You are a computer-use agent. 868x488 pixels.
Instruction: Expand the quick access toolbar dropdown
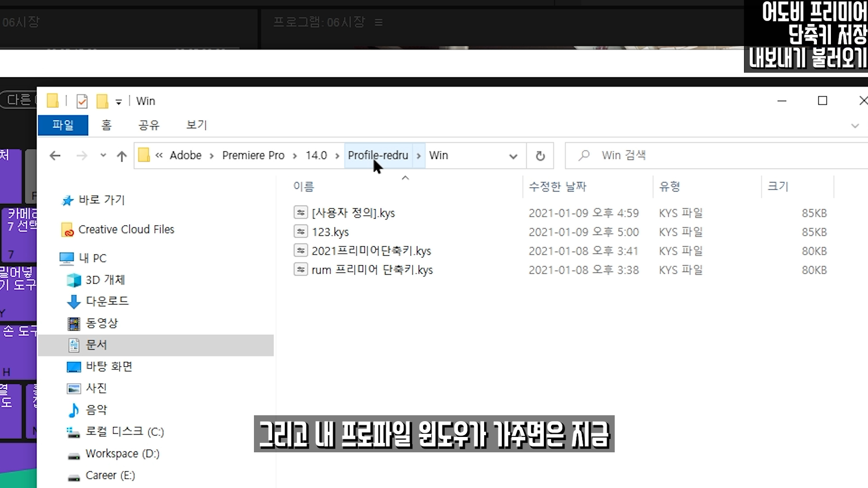[118, 102]
